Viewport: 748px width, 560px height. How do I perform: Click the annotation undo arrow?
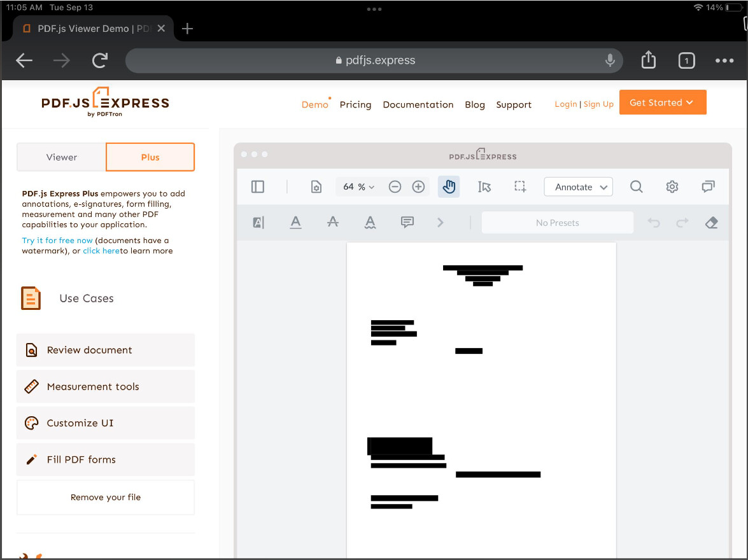pos(654,223)
